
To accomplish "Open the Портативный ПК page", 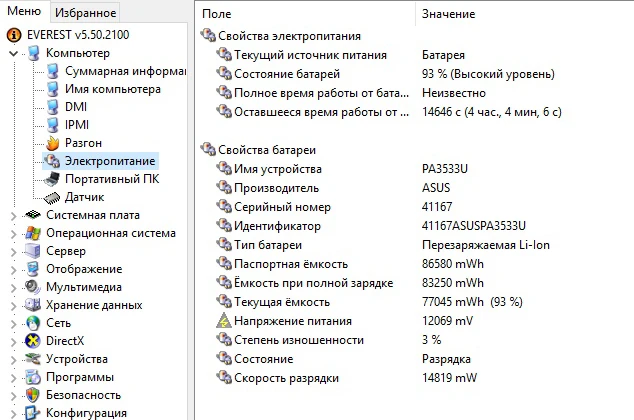I will tap(112, 179).
